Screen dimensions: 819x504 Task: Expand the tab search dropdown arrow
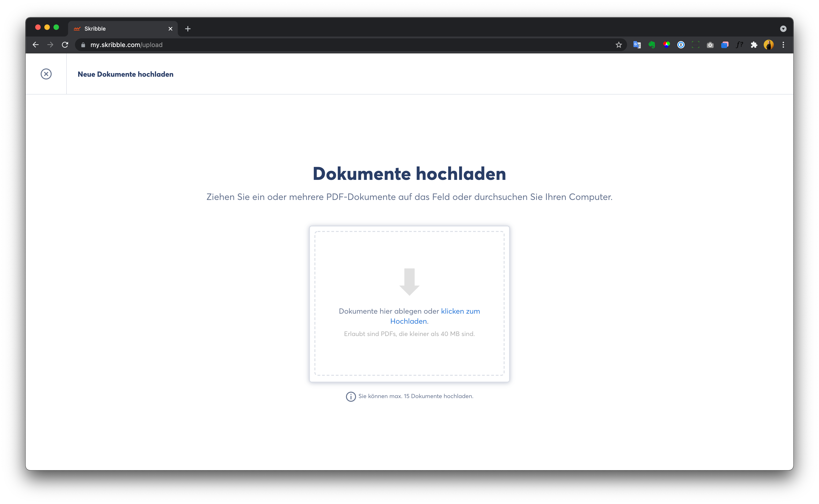[x=783, y=29]
